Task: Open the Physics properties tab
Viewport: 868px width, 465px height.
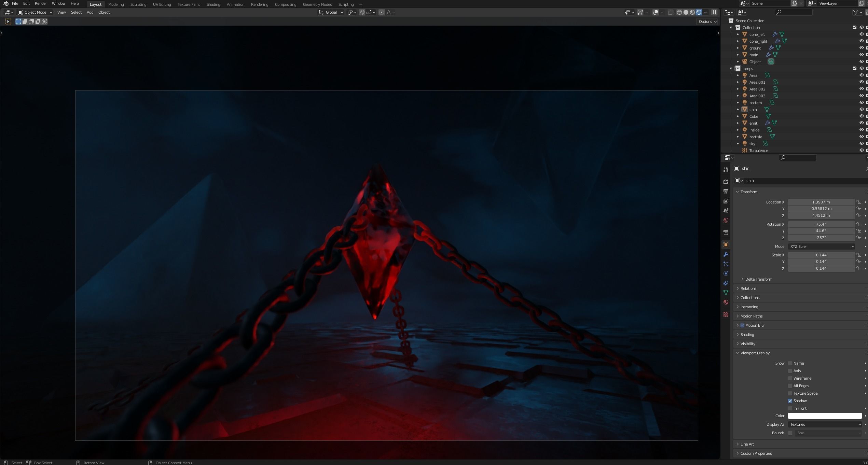Action: (726, 274)
